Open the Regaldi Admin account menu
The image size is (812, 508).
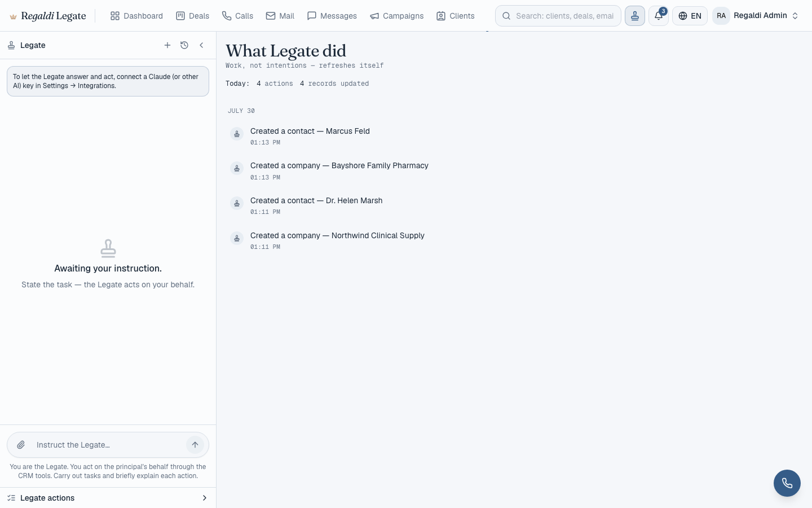point(756,16)
